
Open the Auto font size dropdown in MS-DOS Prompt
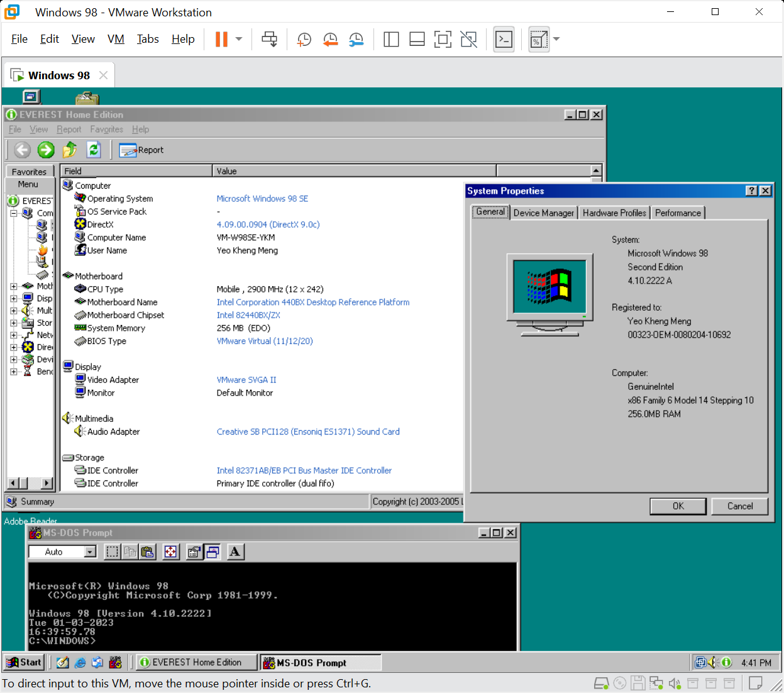(90, 552)
